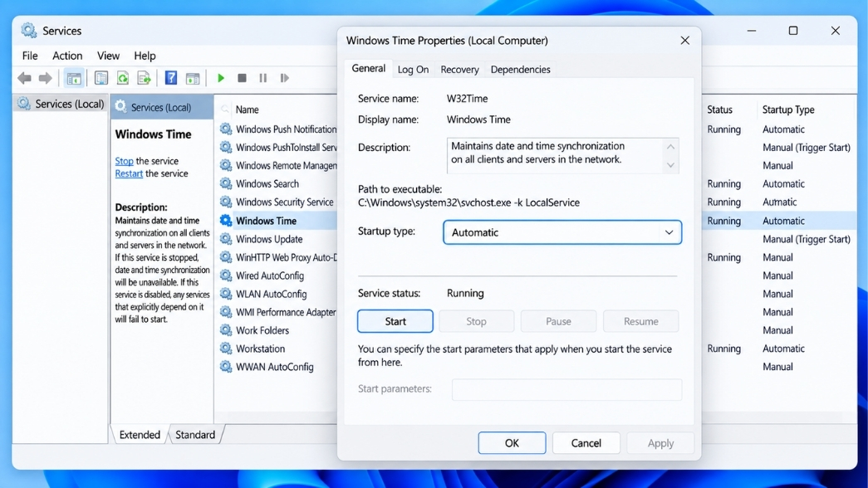Click the Resume button in Properties dialog

(x=640, y=321)
